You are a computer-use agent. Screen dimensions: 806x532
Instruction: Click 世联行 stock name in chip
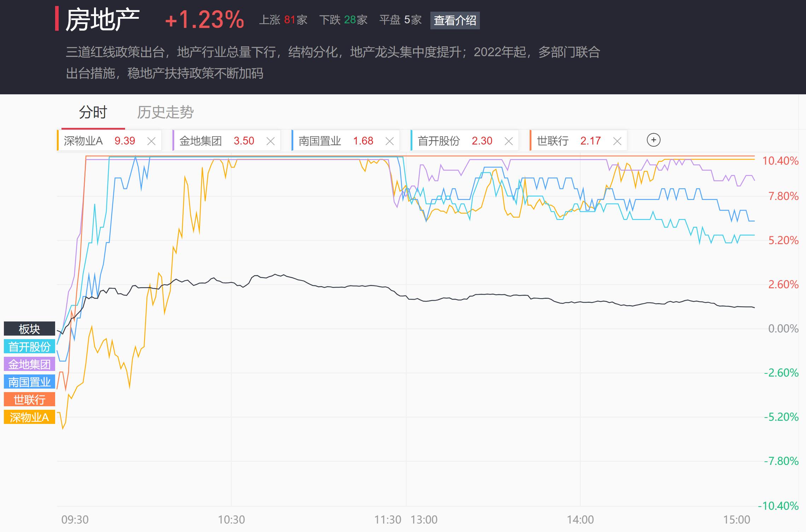553,141
